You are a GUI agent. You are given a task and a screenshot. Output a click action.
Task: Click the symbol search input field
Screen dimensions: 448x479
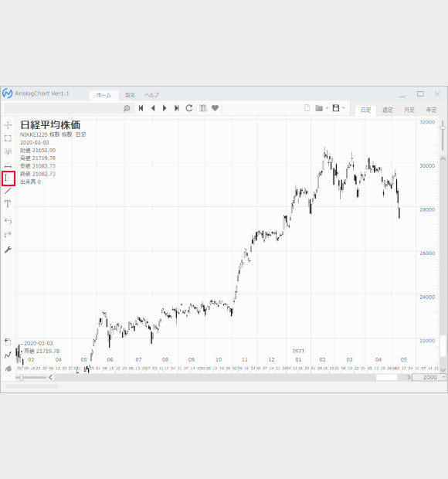(63, 108)
